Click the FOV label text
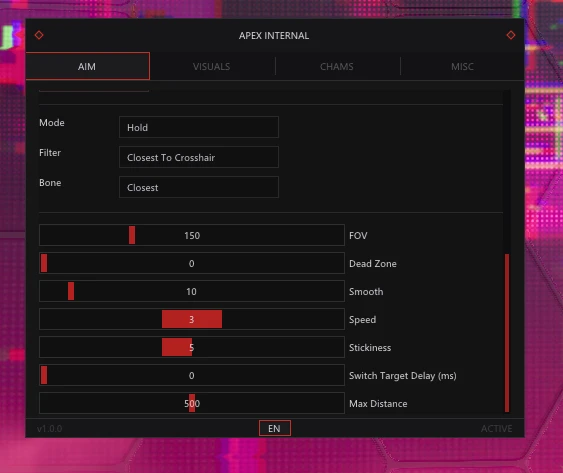This screenshot has height=473, width=563. point(358,236)
